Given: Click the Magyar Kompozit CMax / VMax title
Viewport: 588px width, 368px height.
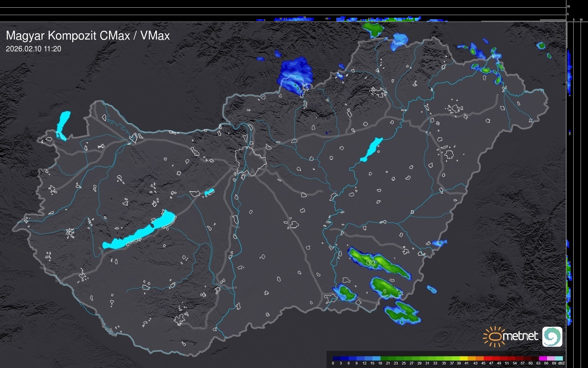Looking at the screenshot, I should coord(88,36).
